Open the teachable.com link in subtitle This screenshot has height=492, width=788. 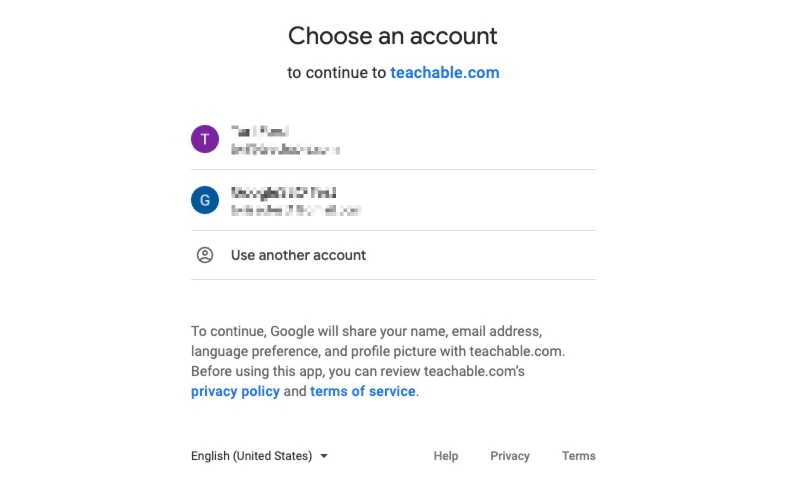(x=445, y=73)
